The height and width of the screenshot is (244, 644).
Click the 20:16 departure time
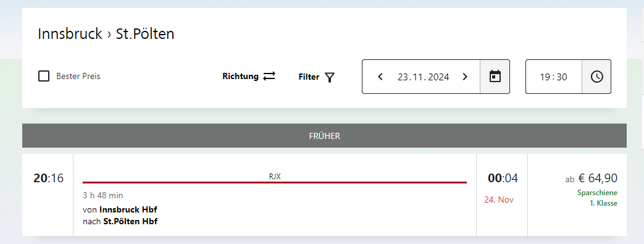coord(48,179)
